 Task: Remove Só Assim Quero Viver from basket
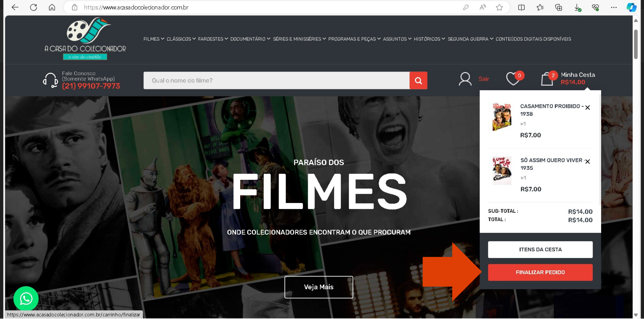pos(587,161)
